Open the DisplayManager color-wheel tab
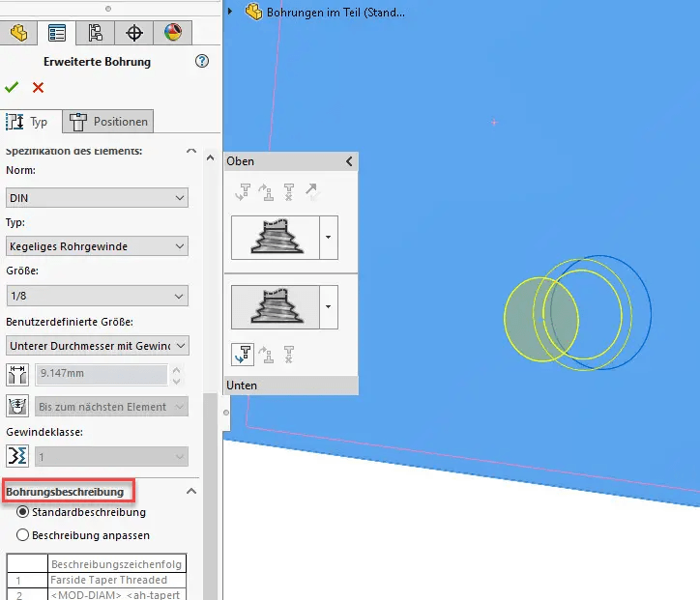Viewport: 700px width, 600px height. click(173, 32)
